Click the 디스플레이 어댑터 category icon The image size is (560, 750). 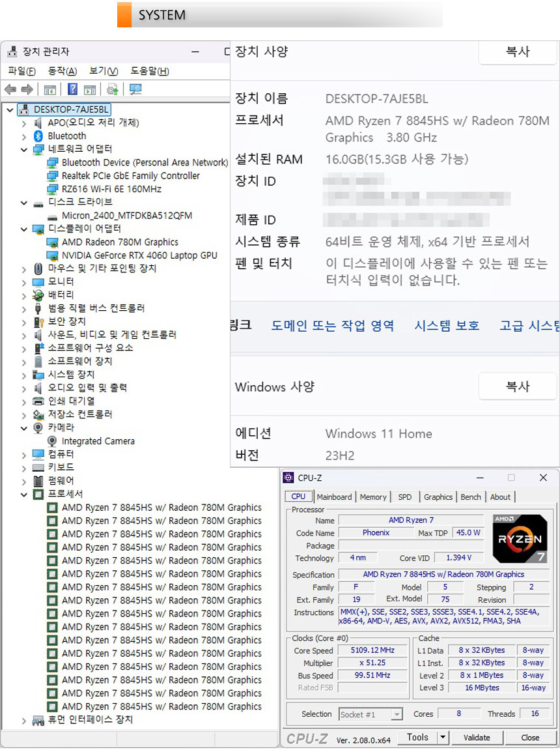point(38,229)
